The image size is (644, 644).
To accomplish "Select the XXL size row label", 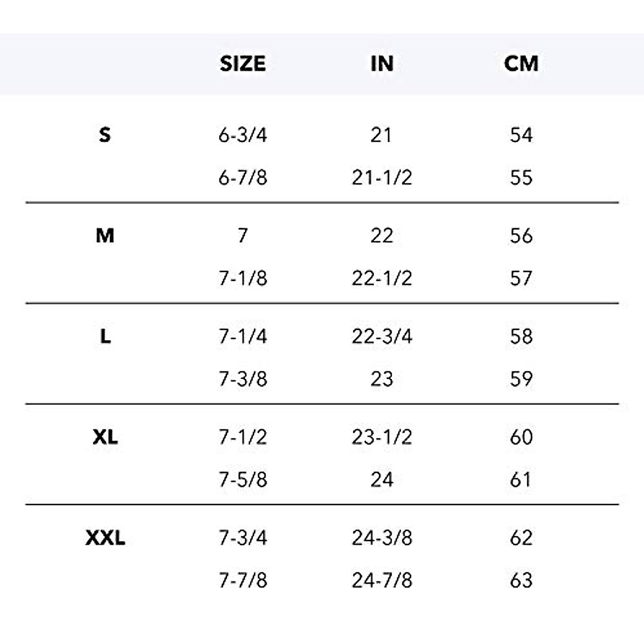I will coord(105,538).
